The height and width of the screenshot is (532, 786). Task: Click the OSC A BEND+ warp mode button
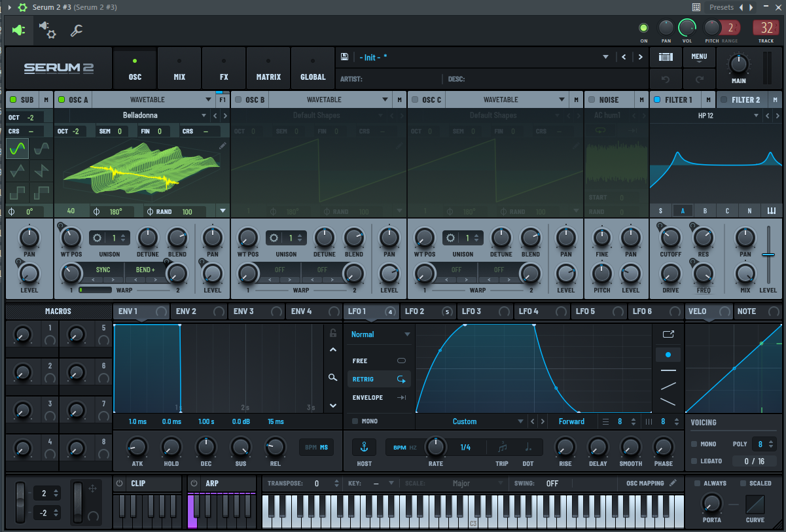(145, 269)
